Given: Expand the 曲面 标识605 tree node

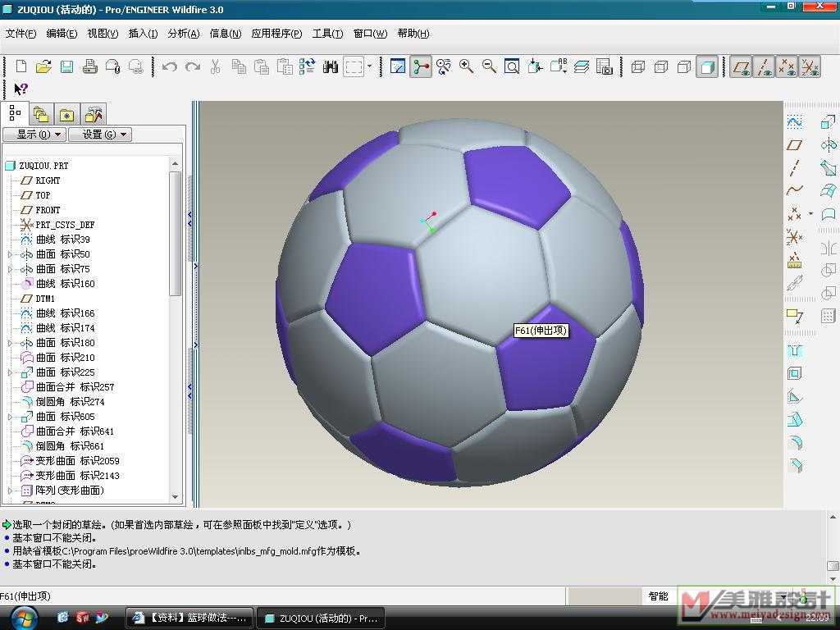Looking at the screenshot, I should click(x=10, y=417).
